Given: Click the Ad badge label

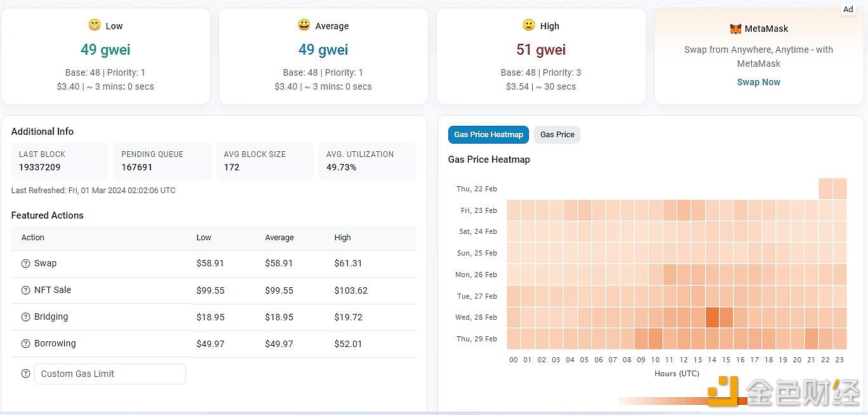Looking at the screenshot, I should tap(848, 9).
